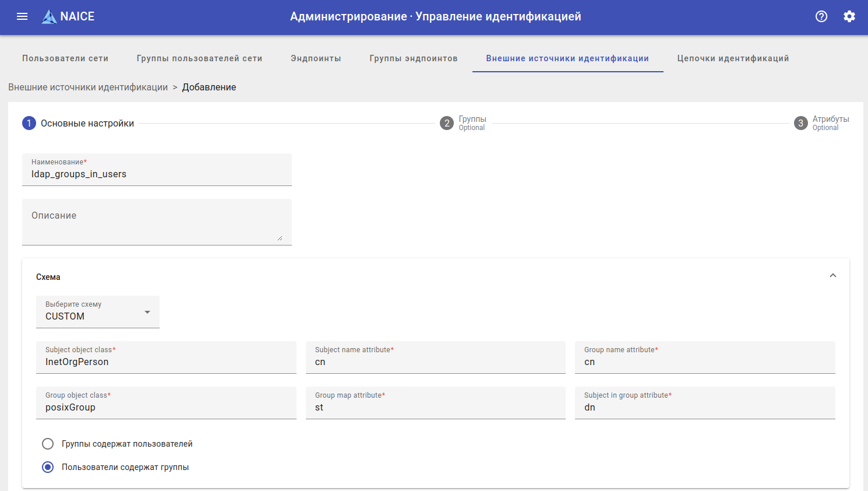Select 'Группы содержат пользователей' radio option

click(x=48, y=444)
